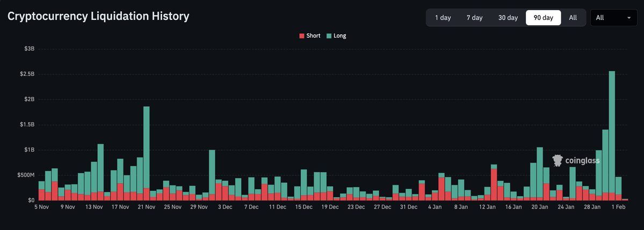The height and width of the screenshot is (230, 644).
Task: Open the All filter dropdown box
Action: point(612,18)
